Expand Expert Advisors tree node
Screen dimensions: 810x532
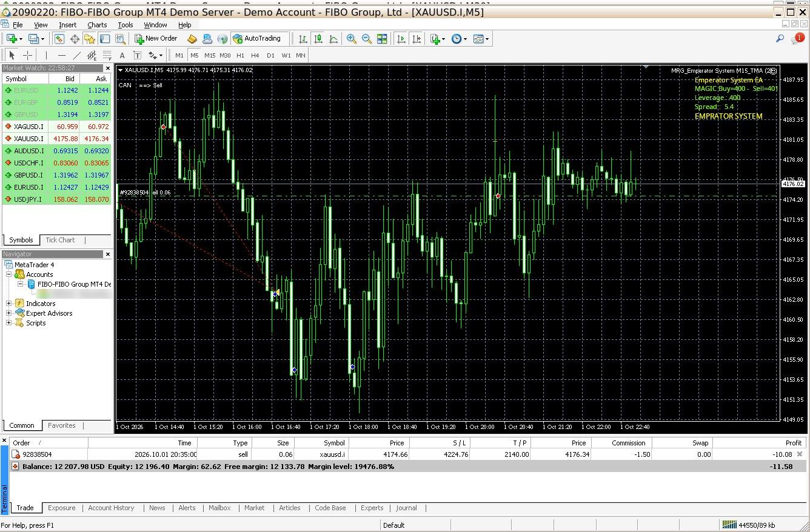click(x=8, y=313)
